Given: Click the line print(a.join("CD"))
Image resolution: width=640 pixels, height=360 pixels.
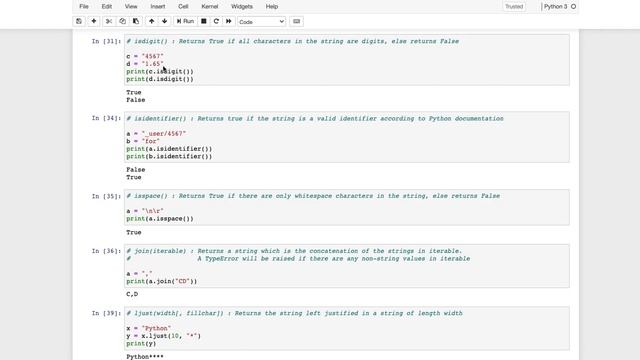Looking at the screenshot, I should point(162,282).
